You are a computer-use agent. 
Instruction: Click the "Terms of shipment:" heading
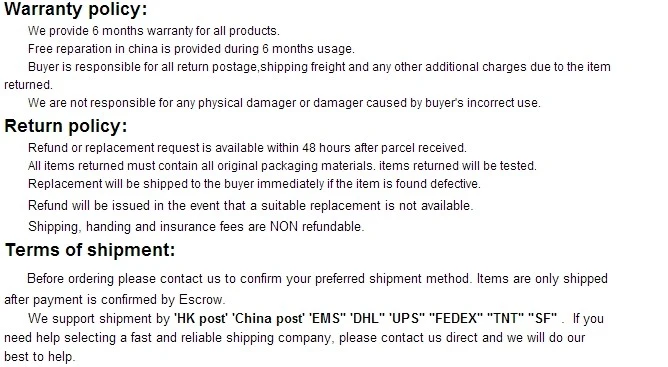pos(90,250)
